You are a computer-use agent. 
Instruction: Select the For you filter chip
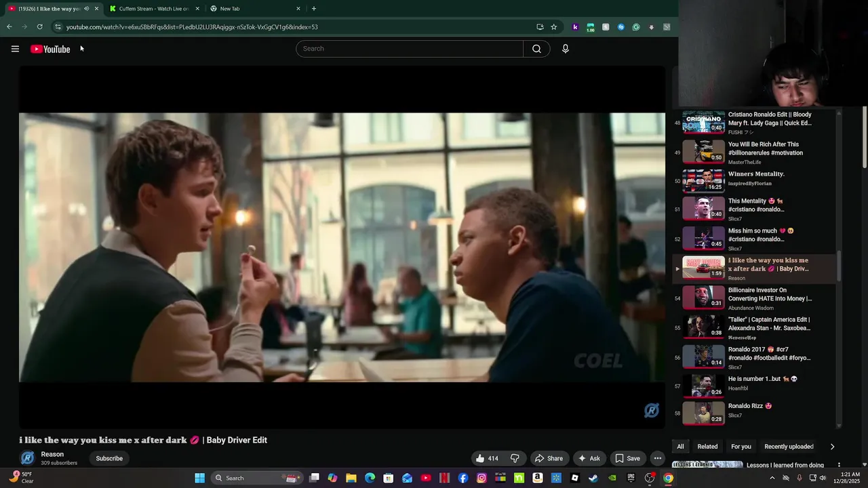click(x=741, y=447)
